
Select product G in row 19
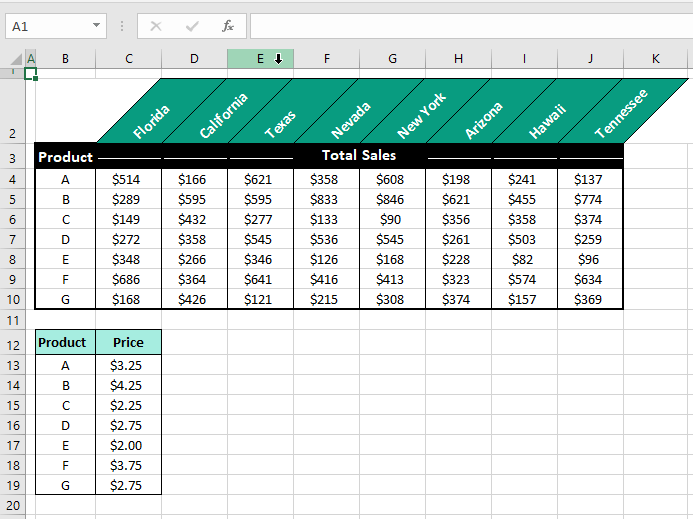tap(65, 485)
